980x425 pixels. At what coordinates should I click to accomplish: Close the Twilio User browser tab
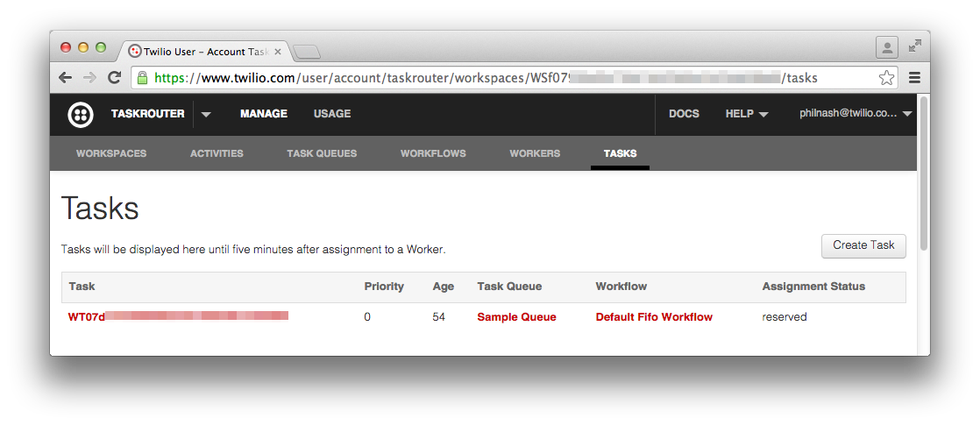click(278, 52)
